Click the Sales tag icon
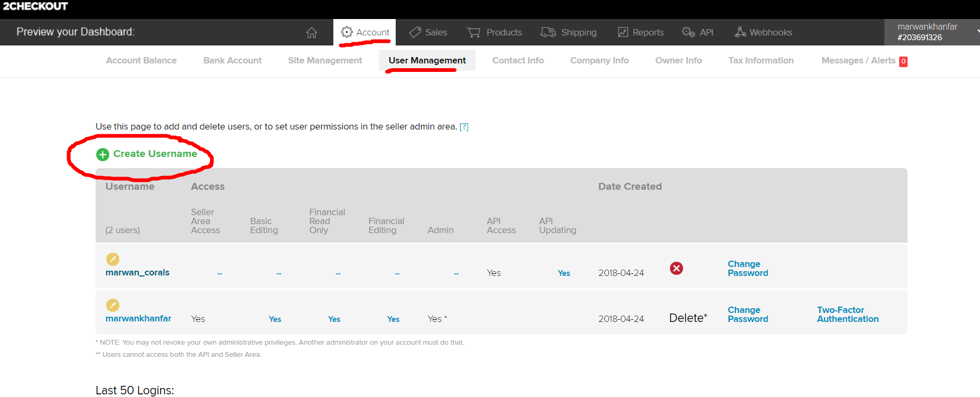The width and height of the screenshot is (980, 397). (x=415, y=32)
